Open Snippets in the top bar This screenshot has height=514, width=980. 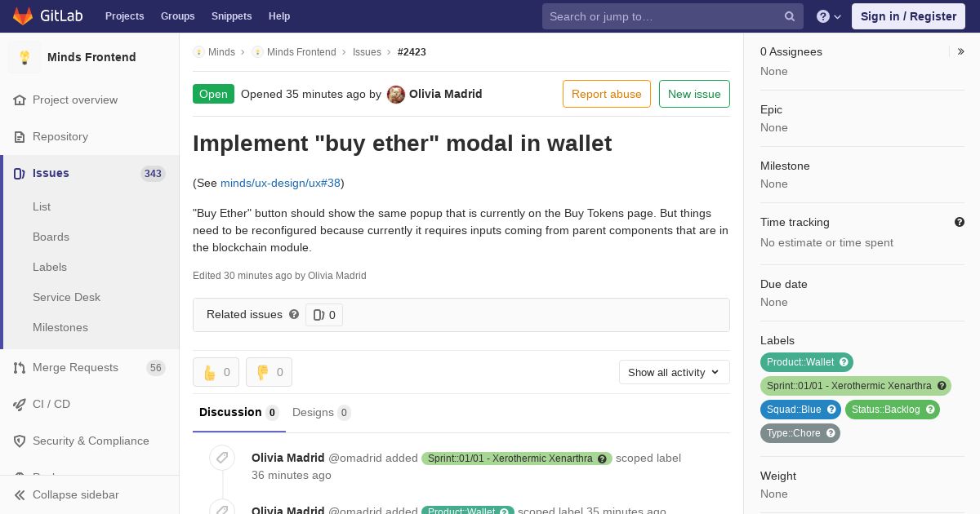click(x=231, y=16)
